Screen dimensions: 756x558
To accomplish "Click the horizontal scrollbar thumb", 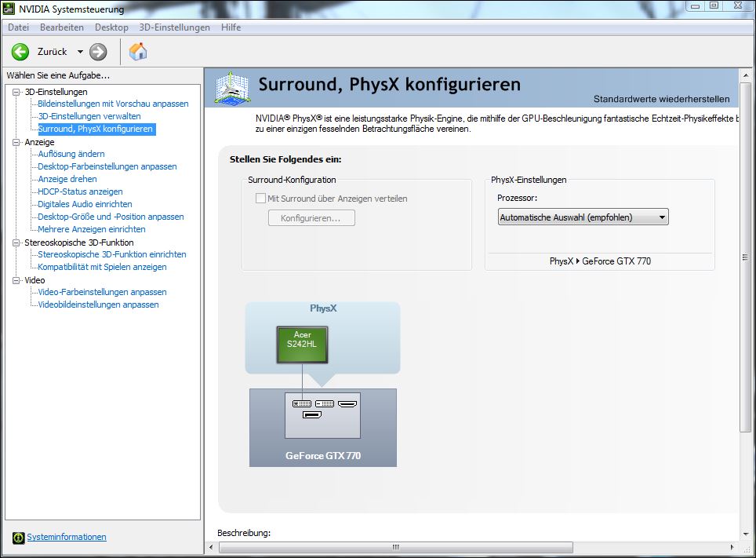I will coord(396,547).
